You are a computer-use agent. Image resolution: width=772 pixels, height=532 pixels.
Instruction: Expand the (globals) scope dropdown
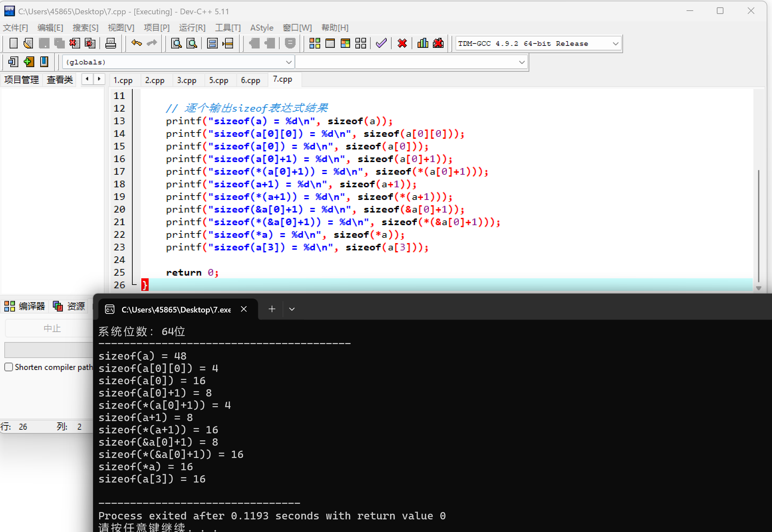[289, 62]
